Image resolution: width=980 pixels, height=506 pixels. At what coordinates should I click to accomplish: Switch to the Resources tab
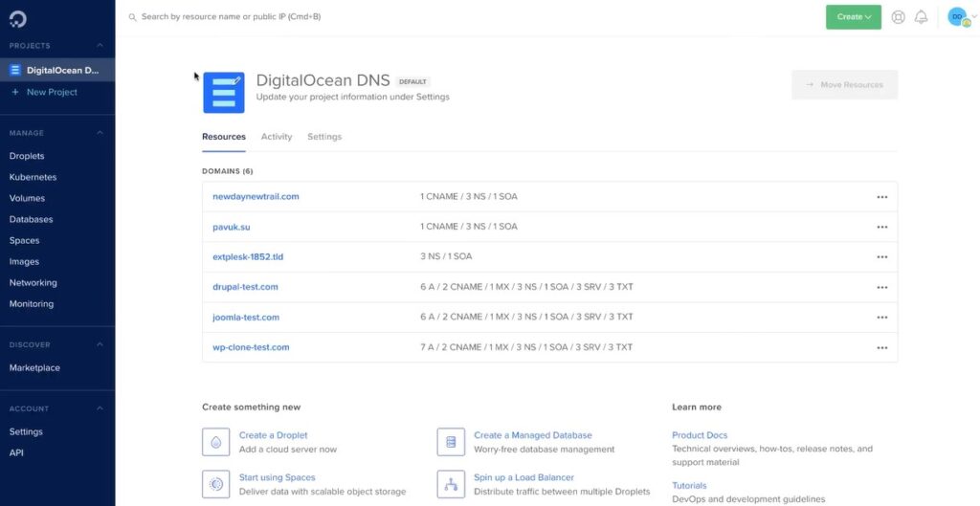224,137
